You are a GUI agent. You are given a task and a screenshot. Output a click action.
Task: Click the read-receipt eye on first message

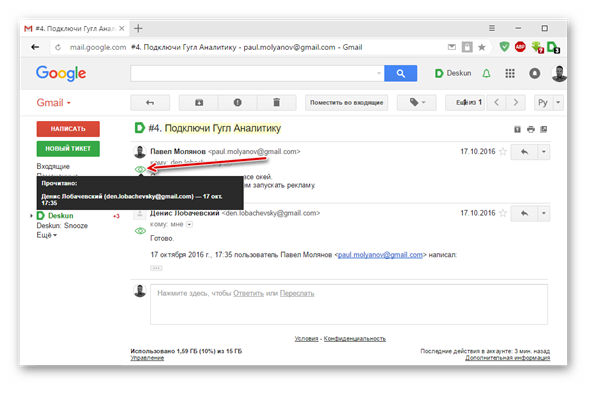[x=140, y=169]
